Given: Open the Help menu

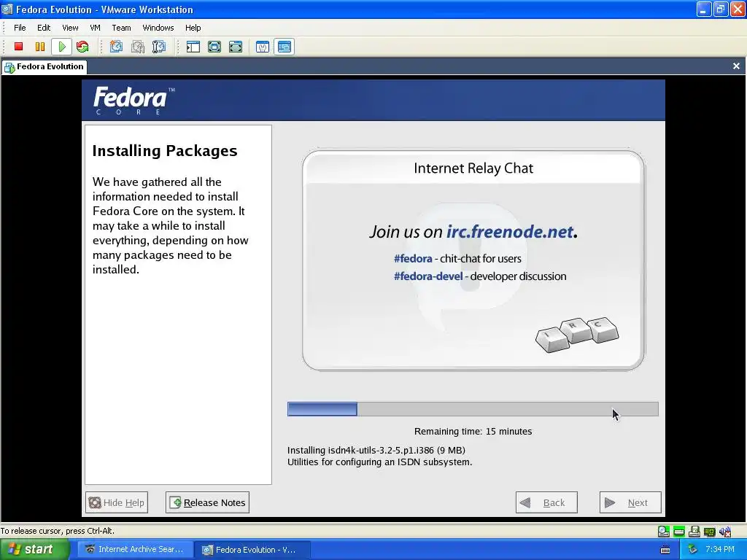Looking at the screenshot, I should pos(193,28).
